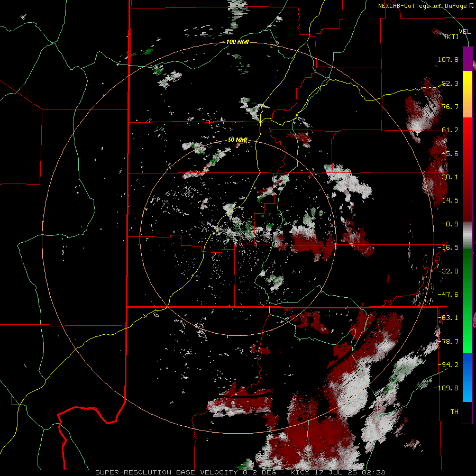Select the -0.9 scale value

[x=450, y=224]
